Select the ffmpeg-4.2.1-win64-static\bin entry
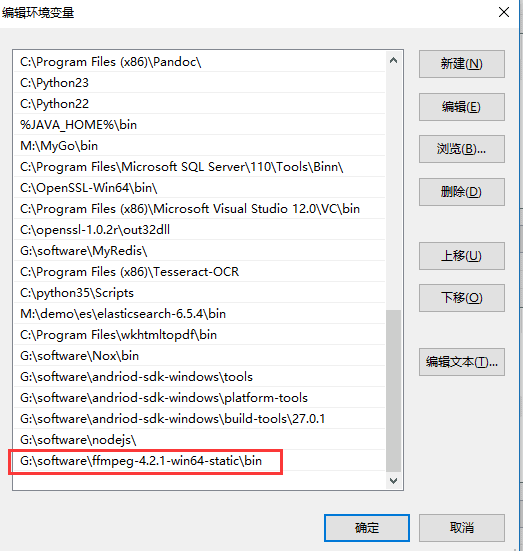Viewport: 523px width, 551px height. pos(200,461)
